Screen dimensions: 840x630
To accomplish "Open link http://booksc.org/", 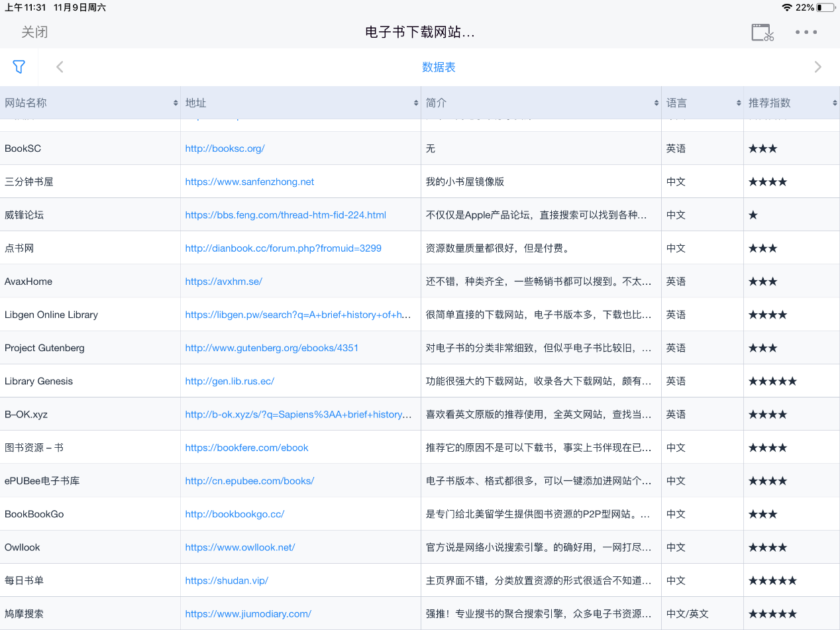I will click(225, 148).
